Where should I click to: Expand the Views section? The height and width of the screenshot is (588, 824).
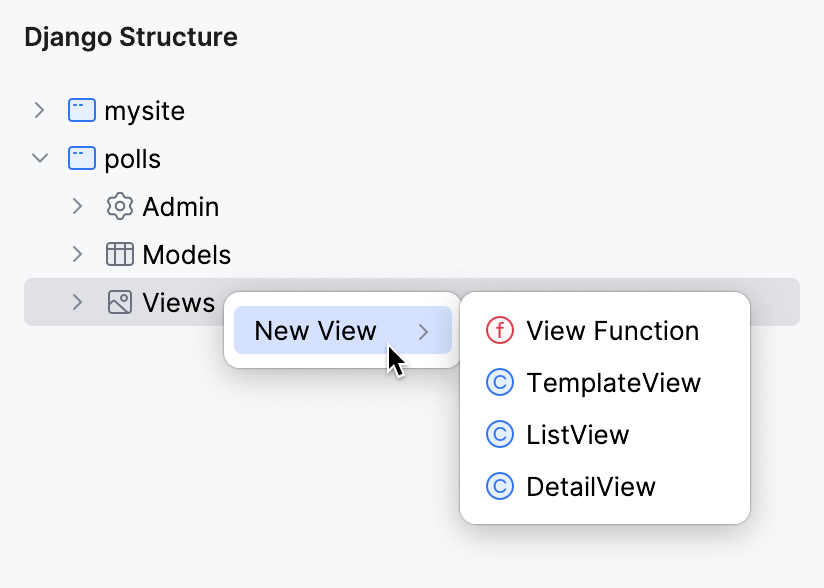coord(77,302)
